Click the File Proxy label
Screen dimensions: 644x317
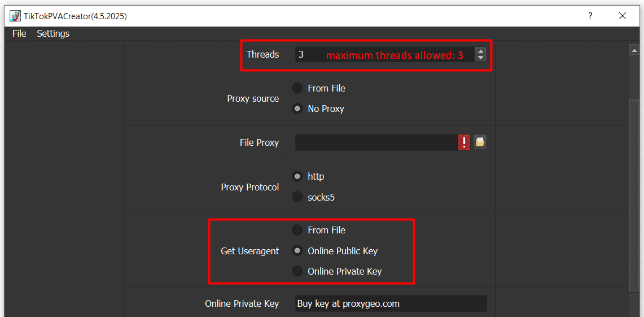click(x=259, y=142)
